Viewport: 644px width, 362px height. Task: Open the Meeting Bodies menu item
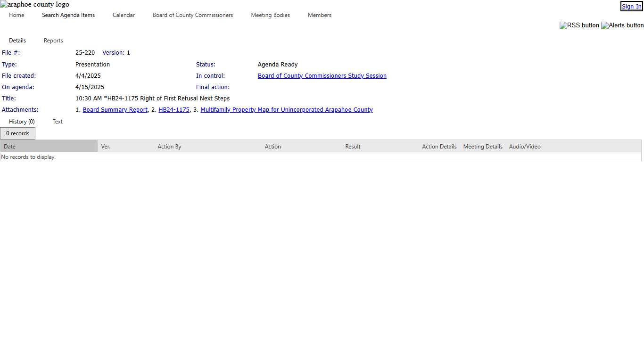[270, 15]
